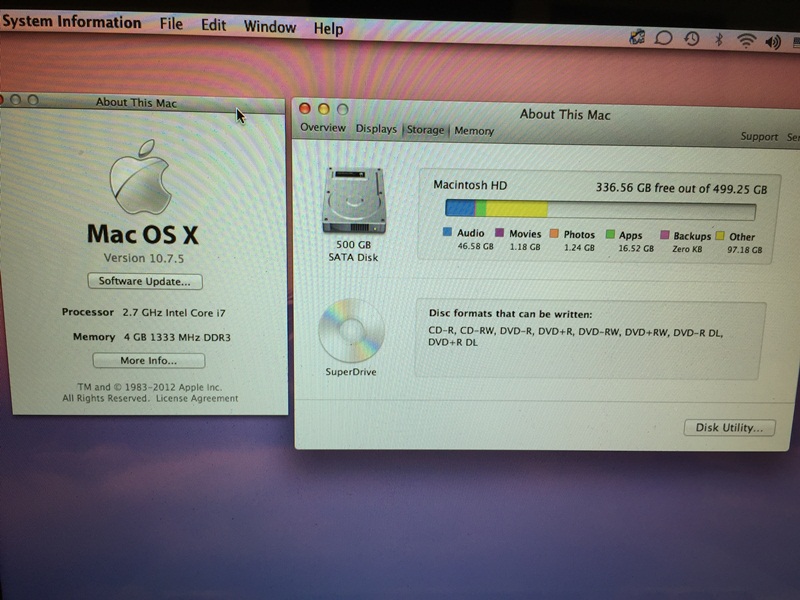Click the pink Backups legend swatch
Screen dimensions: 800x600
click(664, 235)
